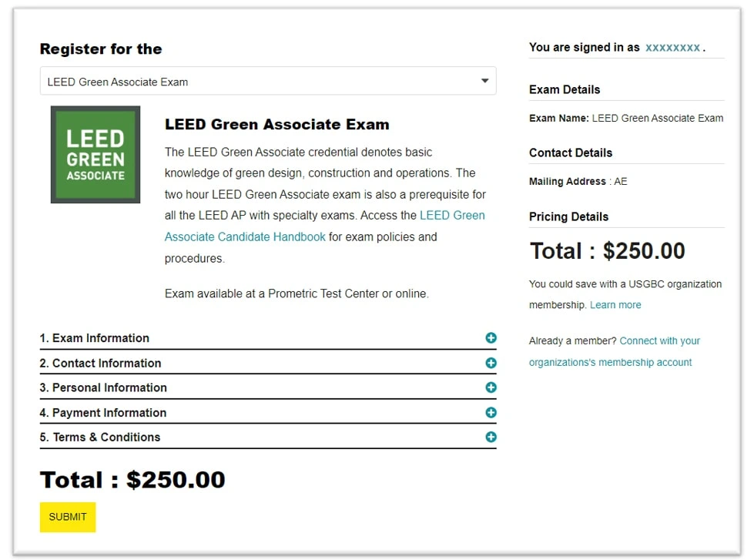Click the LEED Green Associate logo badge
The width and height of the screenshot is (754, 560).
tap(96, 154)
